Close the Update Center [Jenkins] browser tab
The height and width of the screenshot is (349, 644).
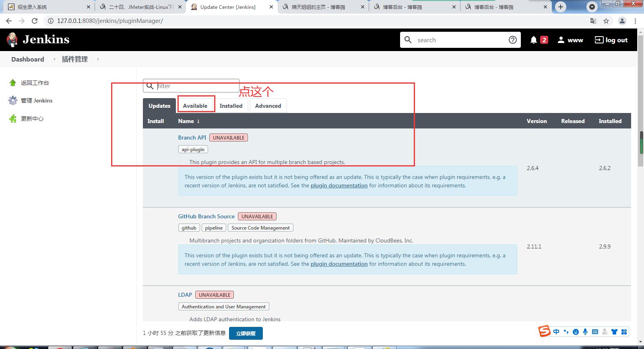tap(271, 7)
